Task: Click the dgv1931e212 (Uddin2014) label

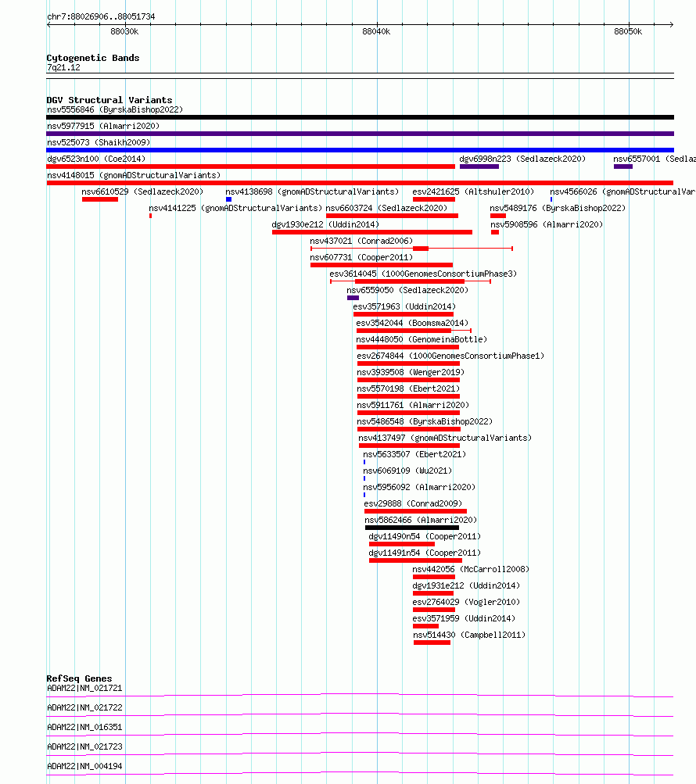Action: click(466, 586)
